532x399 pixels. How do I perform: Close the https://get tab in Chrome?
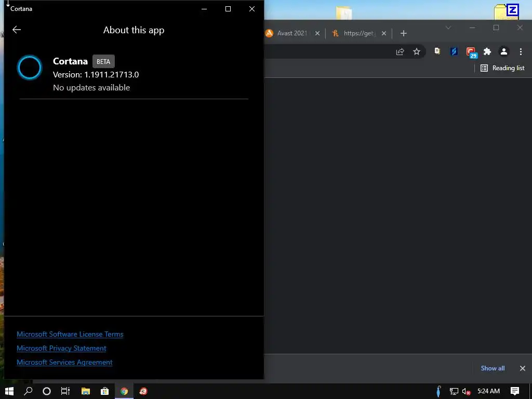point(384,33)
